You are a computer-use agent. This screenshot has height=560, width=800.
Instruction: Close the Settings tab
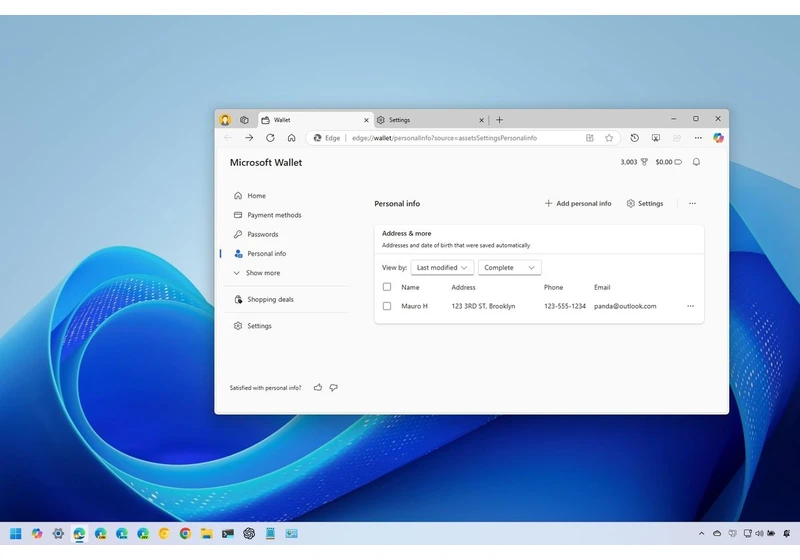481,120
